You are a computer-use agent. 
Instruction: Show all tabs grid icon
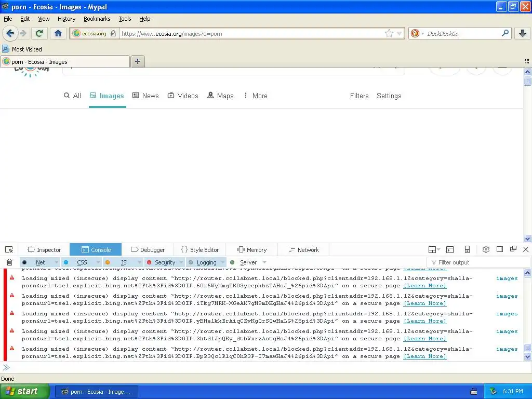pyautogui.click(x=527, y=61)
